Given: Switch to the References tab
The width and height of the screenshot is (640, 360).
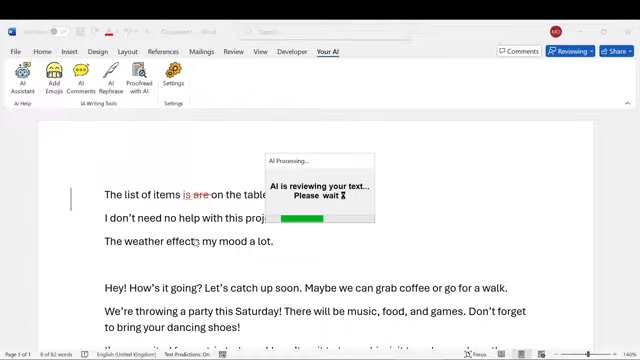Looking at the screenshot, I should (163, 51).
